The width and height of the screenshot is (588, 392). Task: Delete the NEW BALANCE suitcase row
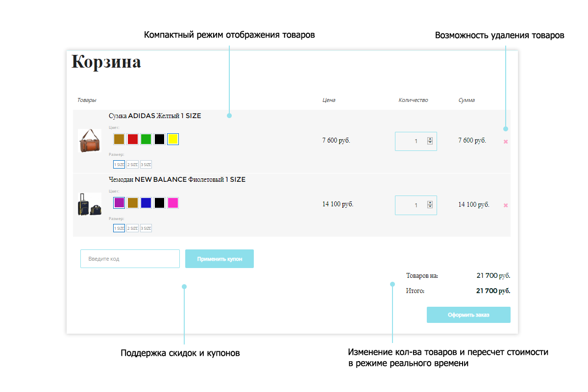coord(506,205)
